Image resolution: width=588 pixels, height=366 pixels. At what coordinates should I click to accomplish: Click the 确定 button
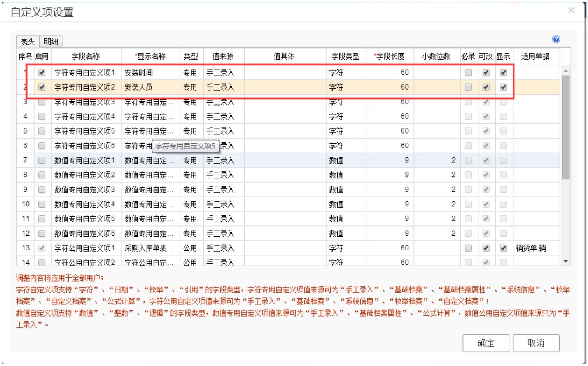click(486, 343)
